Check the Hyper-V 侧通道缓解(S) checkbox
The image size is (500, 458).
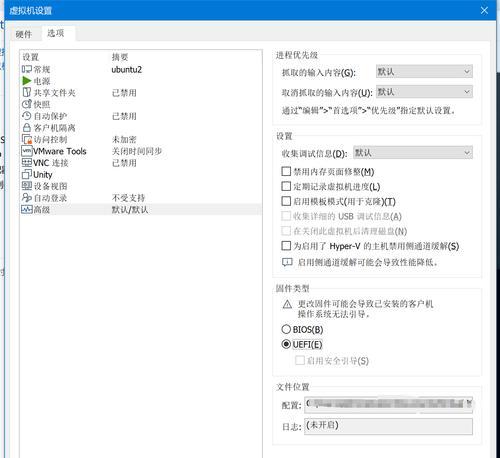tap(286, 246)
